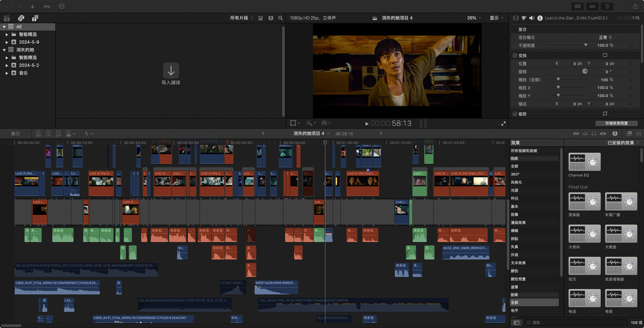
Task: Toggle filmstrip view icon in browser
Action: click(x=271, y=18)
